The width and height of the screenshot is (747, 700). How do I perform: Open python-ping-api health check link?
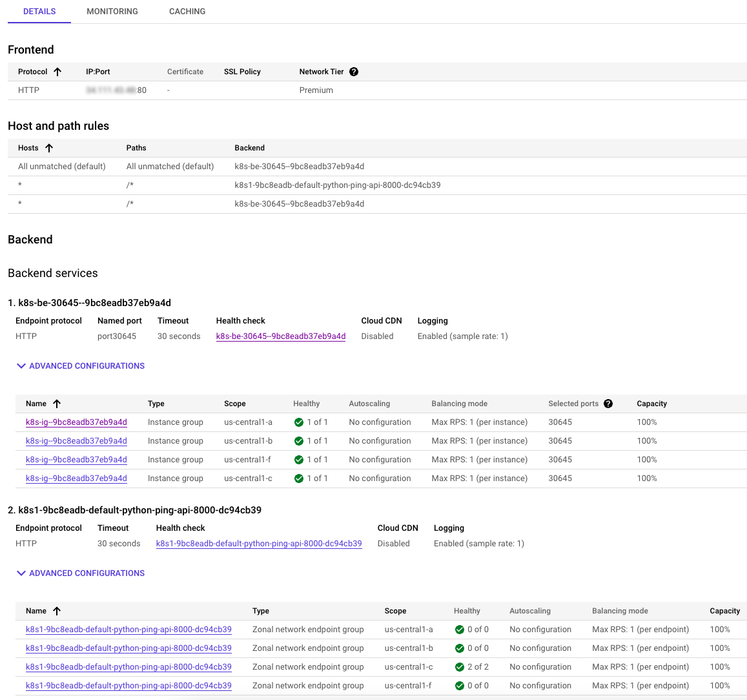259,544
